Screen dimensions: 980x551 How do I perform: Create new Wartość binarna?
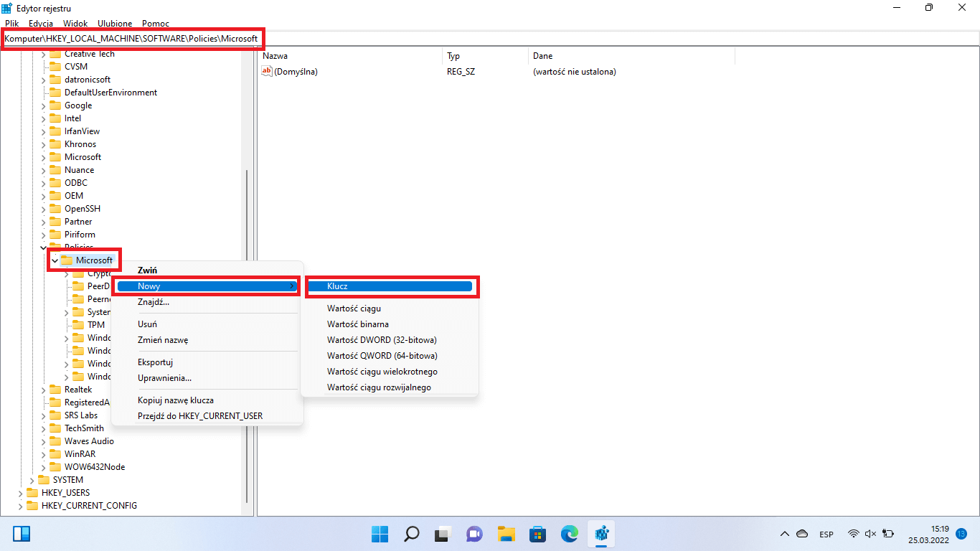tap(390, 324)
